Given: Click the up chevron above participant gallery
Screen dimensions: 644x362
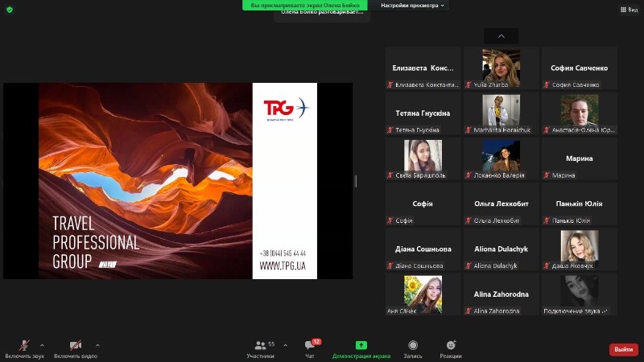Looking at the screenshot, I should [x=501, y=36].
